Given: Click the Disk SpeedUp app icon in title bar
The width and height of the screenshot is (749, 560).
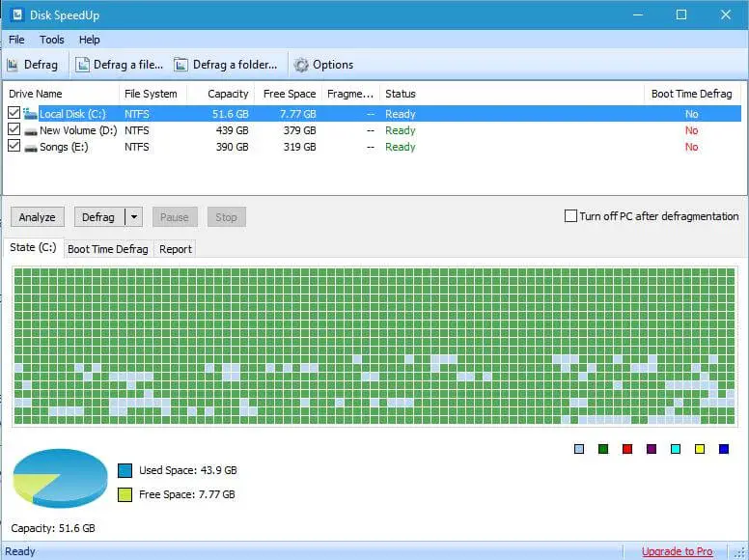Looking at the screenshot, I should pos(17,14).
